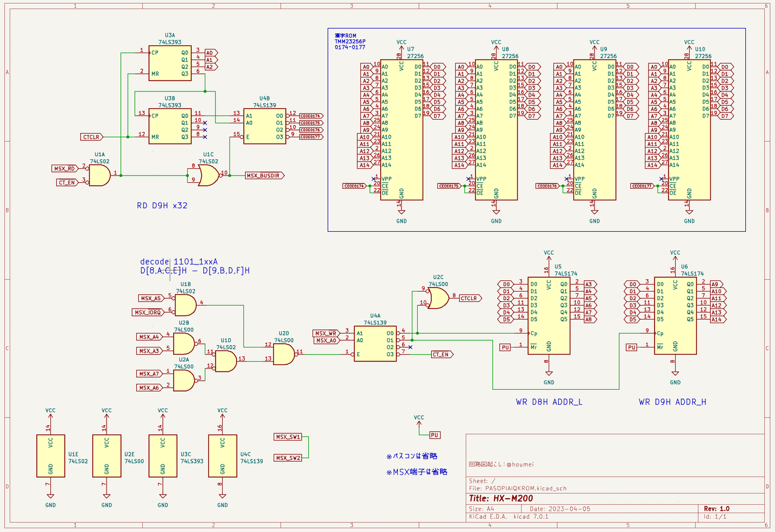Select the U1A 74LS02 NOR gate symbol
This screenshot has height=532, width=775.
tap(100, 176)
